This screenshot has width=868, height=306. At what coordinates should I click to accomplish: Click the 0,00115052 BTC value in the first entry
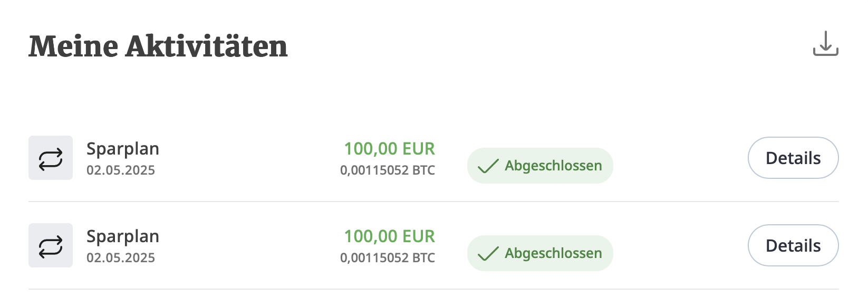click(388, 170)
